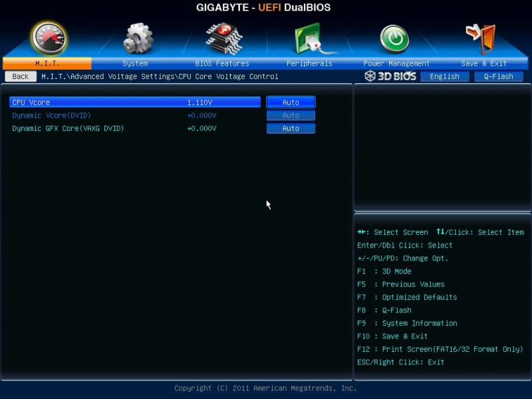Open the CPU Vcore Auto dropdown

291,102
